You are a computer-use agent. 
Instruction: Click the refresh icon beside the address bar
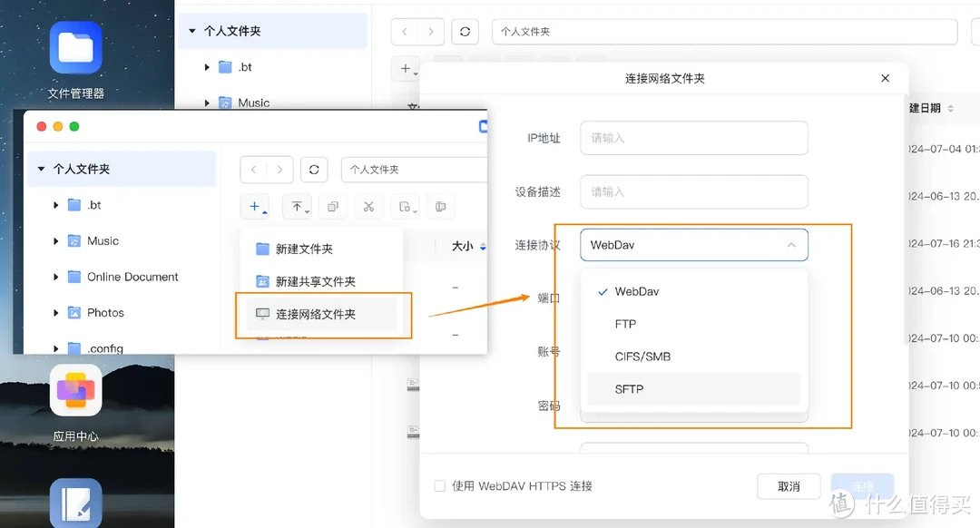click(314, 169)
